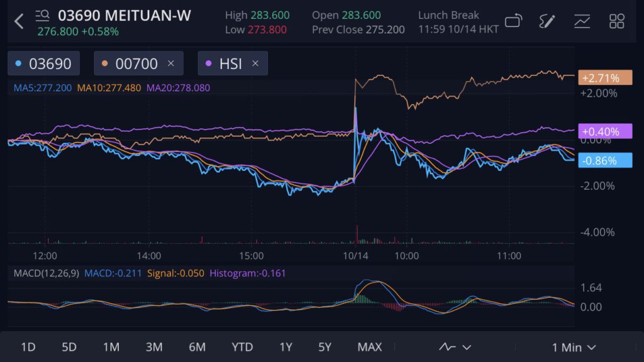Screen dimensions: 644x362
Task: Switch to the 1D time range
Action: pos(28,347)
